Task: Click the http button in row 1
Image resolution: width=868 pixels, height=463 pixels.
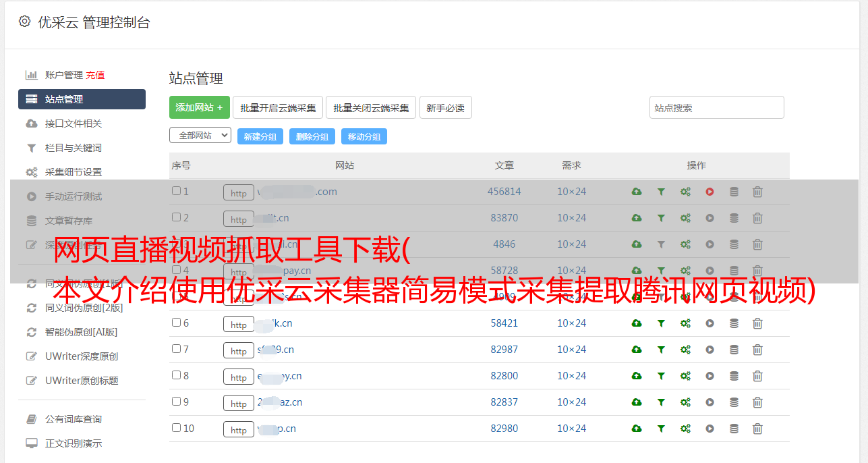Action: tap(239, 192)
